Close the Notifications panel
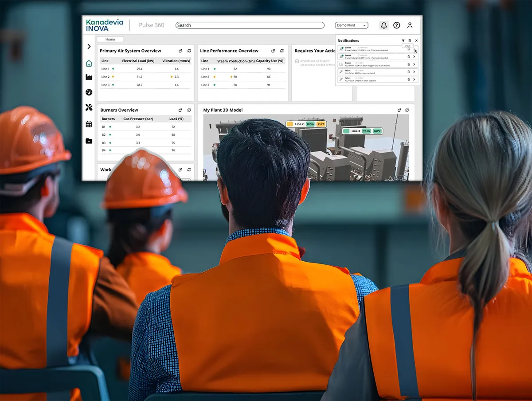The width and height of the screenshot is (532, 401). point(416,41)
